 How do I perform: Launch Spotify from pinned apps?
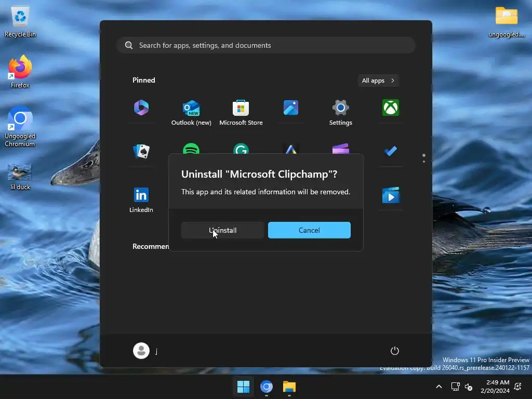tap(191, 149)
